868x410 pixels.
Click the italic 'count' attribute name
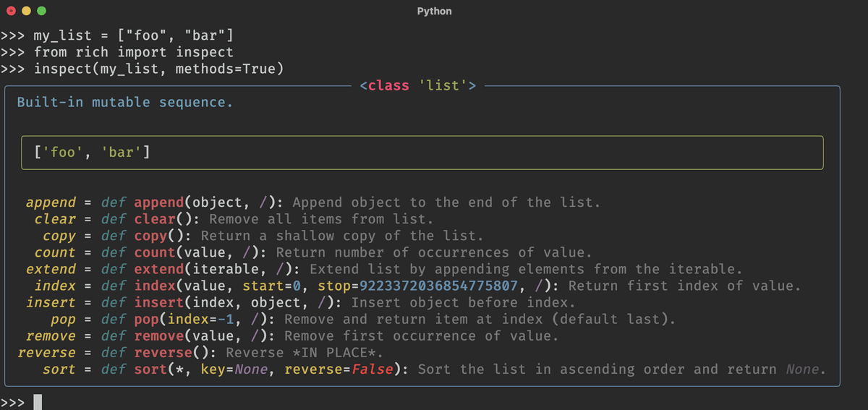pyautogui.click(x=55, y=252)
